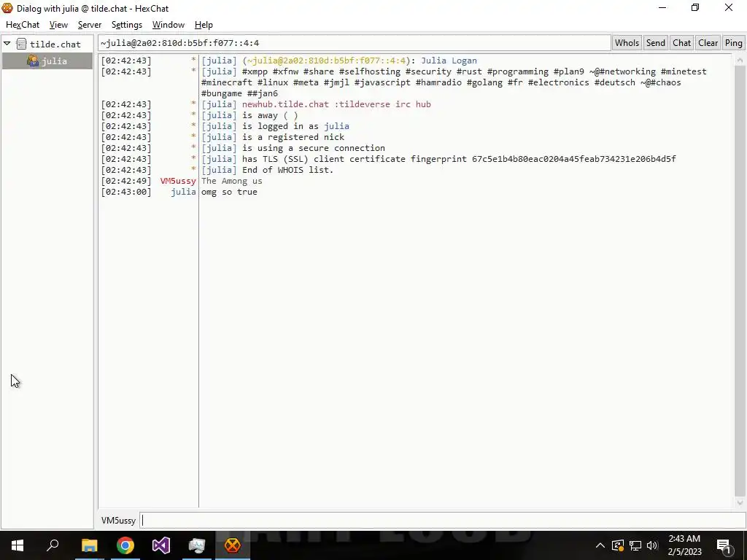Click the VM5ussy nick button
747x560 pixels.
point(118,521)
